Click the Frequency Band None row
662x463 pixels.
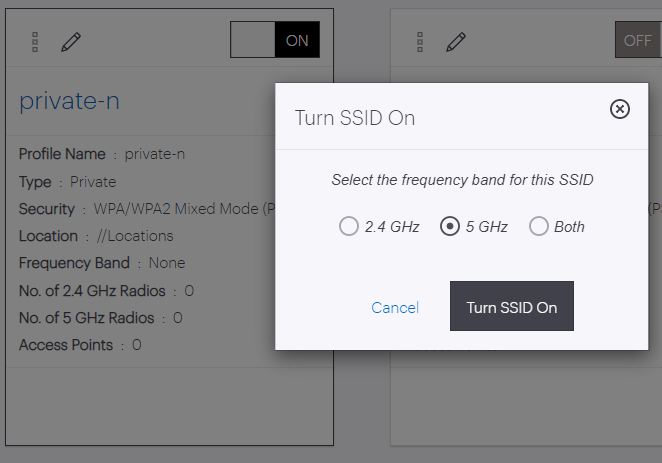point(102,263)
